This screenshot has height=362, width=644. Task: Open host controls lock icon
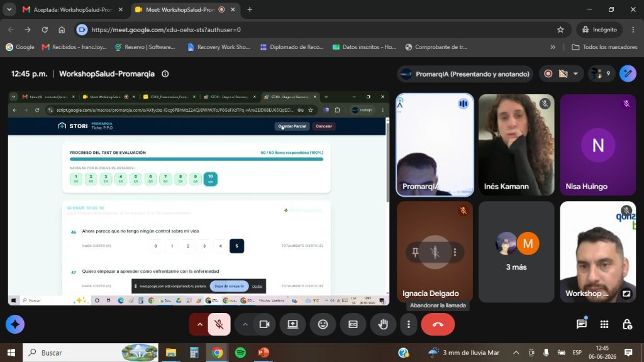click(x=627, y=324)
